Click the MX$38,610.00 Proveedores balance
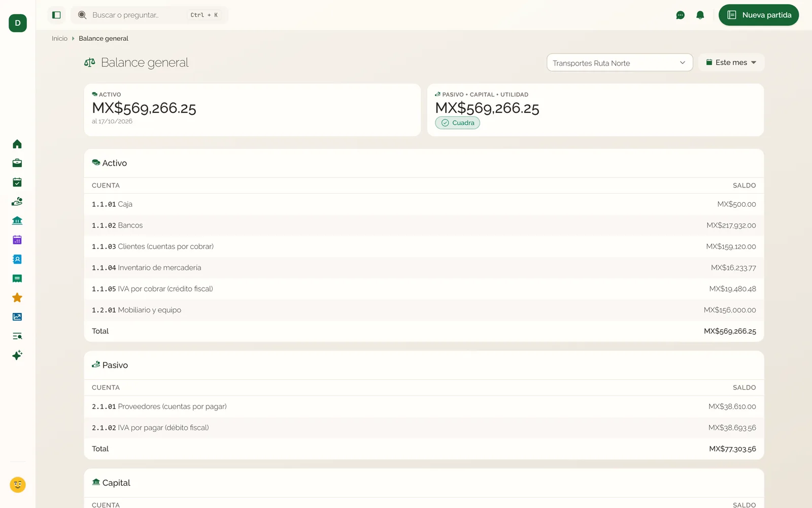 [732, 406]
